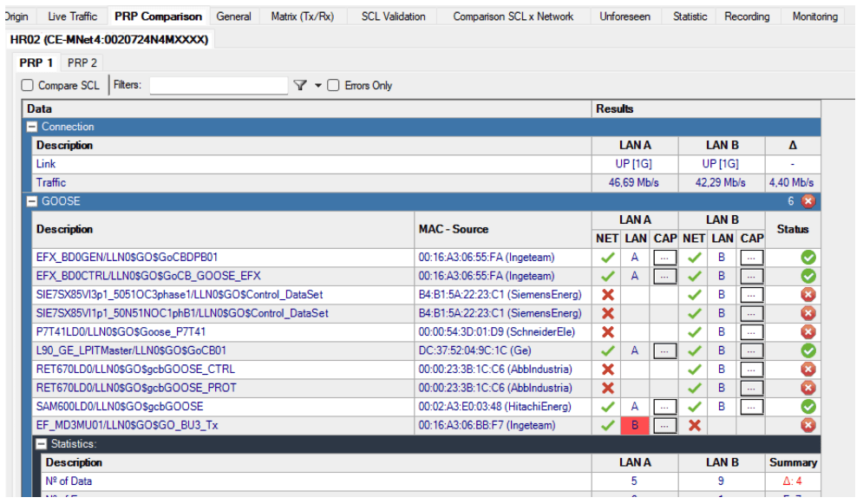Collapse the GOOSE section

33,201
